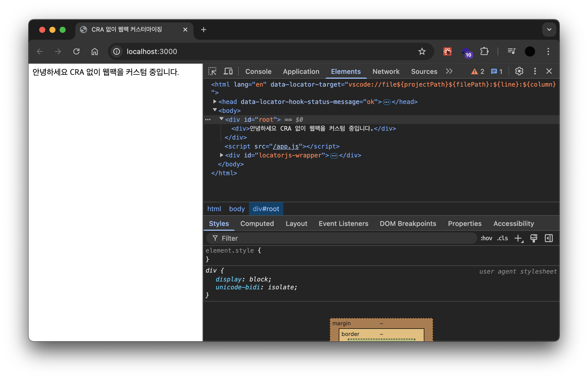This screenshot has width=588, height=379.
Task: Reload the localhost page
Action: click(76, 51)
